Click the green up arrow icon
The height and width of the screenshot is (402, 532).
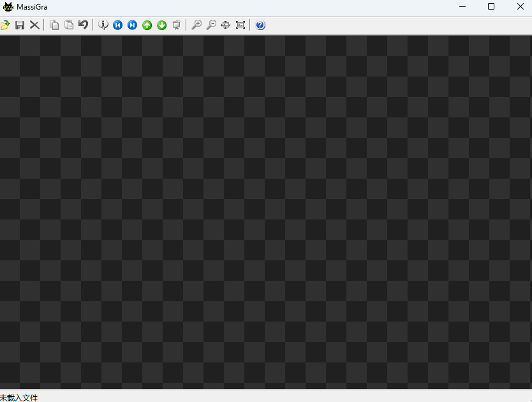coord(147,25)
